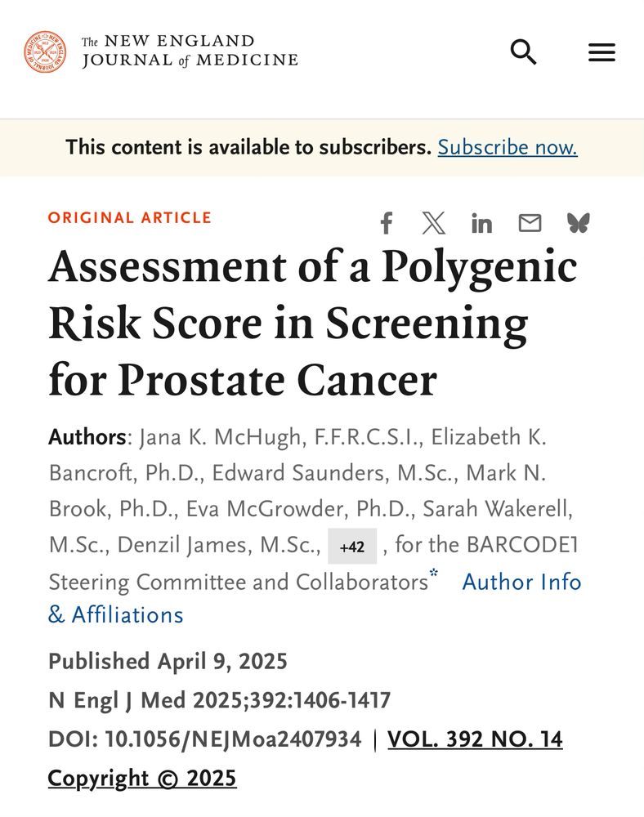Click the New England Journal of Medicine wordmark

(190, 51)
